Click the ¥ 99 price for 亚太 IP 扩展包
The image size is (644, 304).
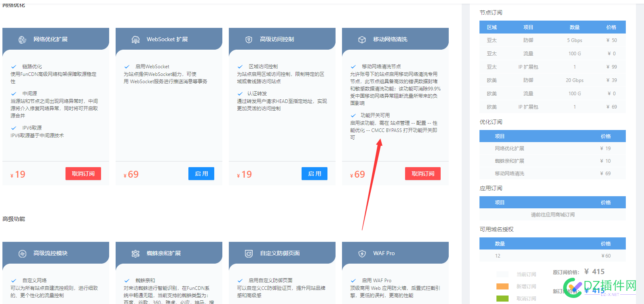[x=611, y=67]
